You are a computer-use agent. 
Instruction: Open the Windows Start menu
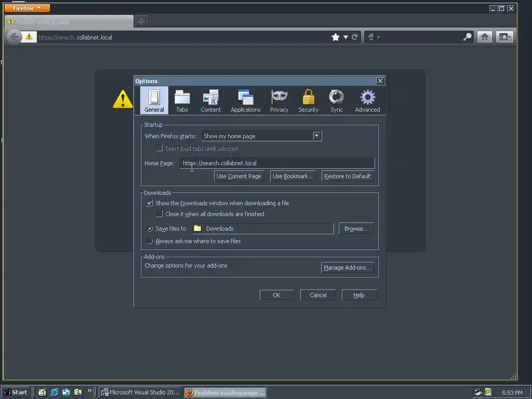click(x=15, y=392)
